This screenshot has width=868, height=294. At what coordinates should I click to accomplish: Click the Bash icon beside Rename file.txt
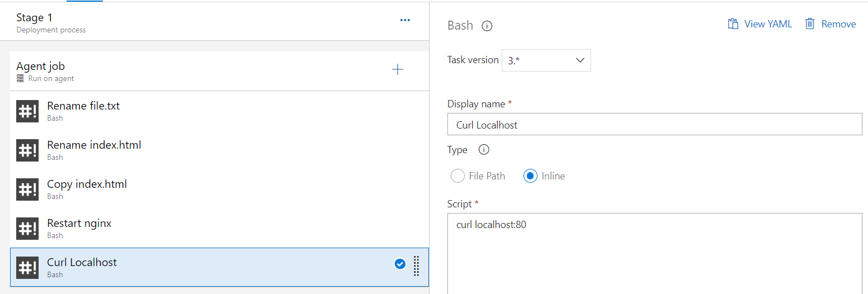coord(27,111)
